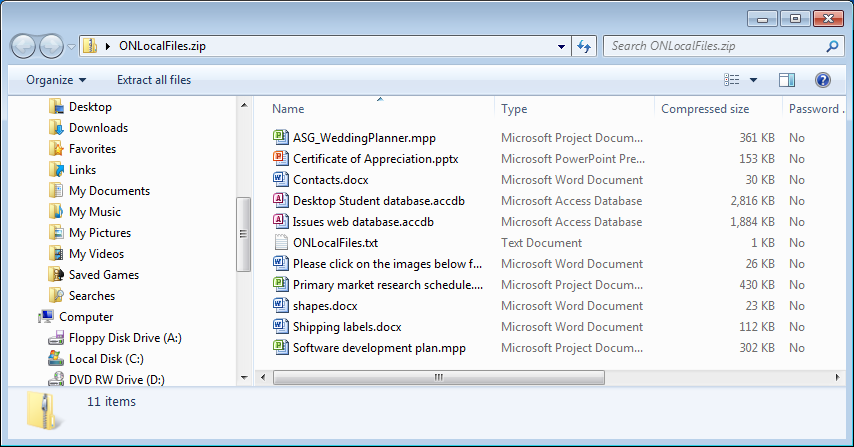The height and width of the screenshot is (447, 854).
Task: Click the navigation pane scroll down arrow
Action: [244, 377]
